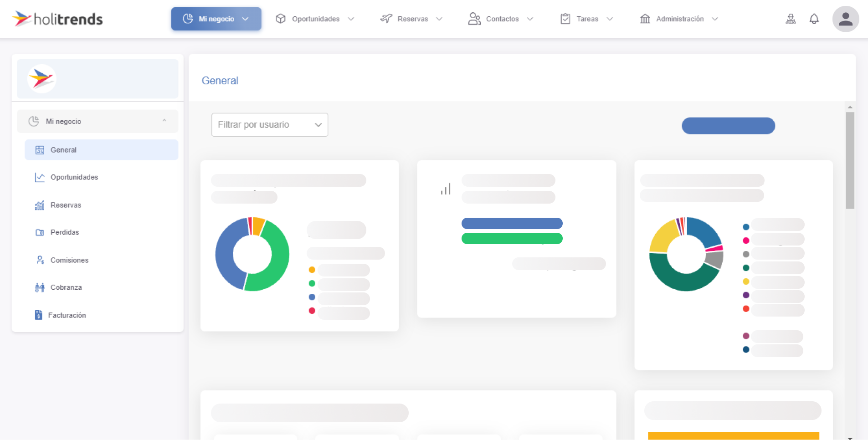Open the Oportunidades top menu

pos(315,19)
